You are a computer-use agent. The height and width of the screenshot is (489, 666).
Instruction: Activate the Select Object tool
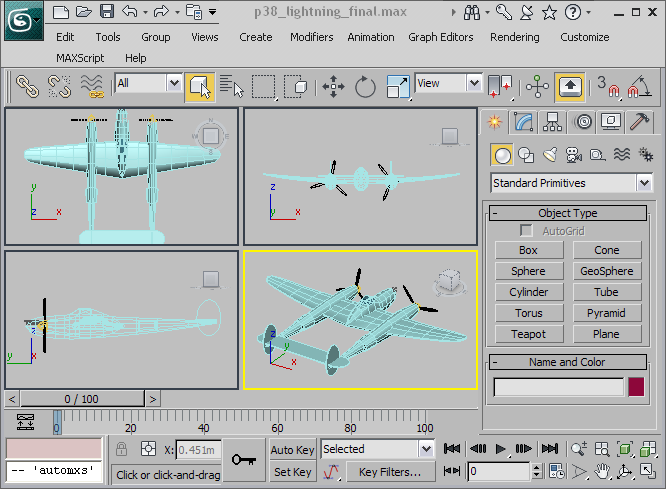[x=200, y=87]
